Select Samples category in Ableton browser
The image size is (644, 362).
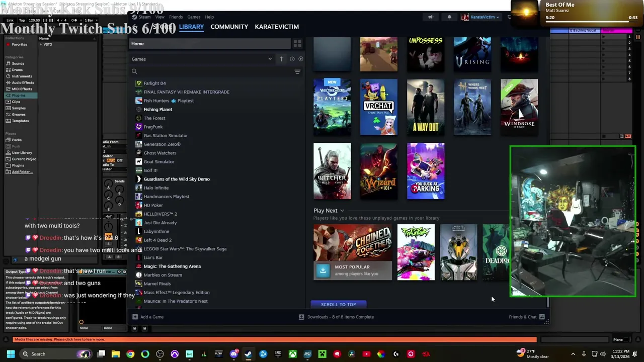(19, 108)
